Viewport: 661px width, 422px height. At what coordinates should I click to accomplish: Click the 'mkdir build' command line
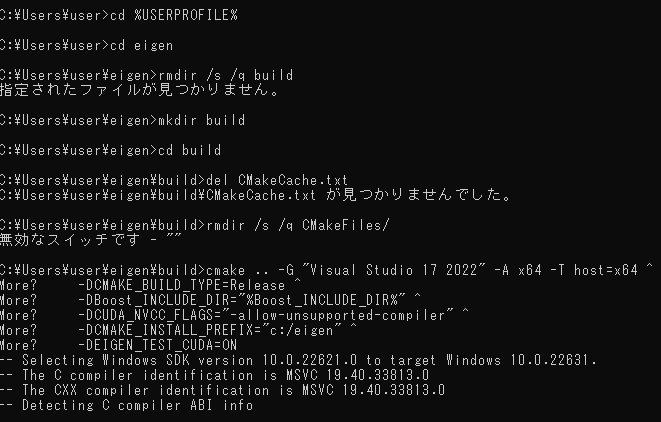[122, 121]
